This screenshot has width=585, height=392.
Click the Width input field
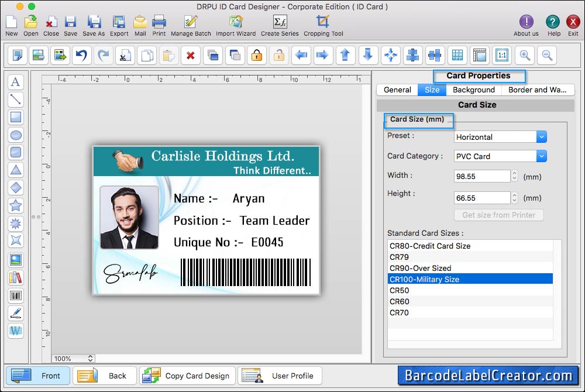click(482, 176)
